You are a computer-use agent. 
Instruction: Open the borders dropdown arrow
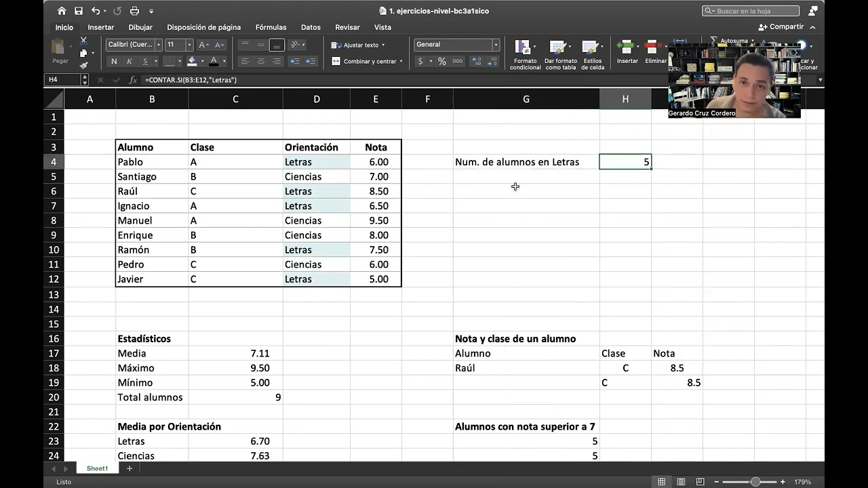pos(180,62)
